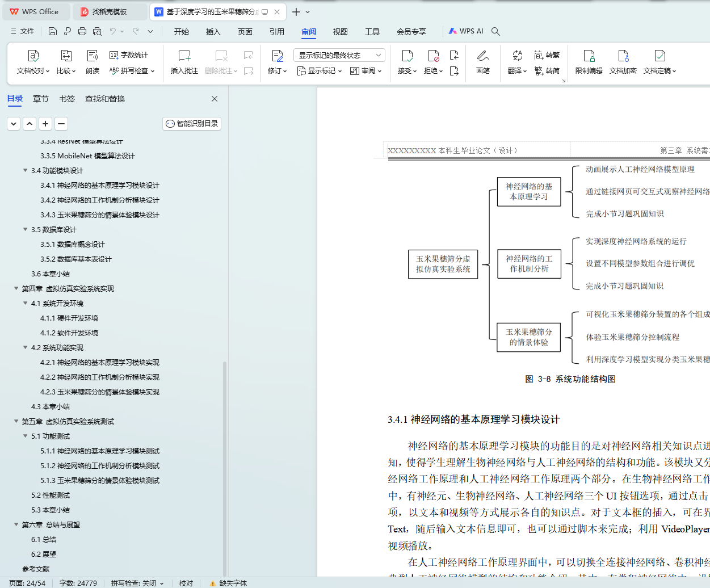This screenshot has width=710, height=588.
Task: Switch to the WPS Office home tab
Action: 35,12
